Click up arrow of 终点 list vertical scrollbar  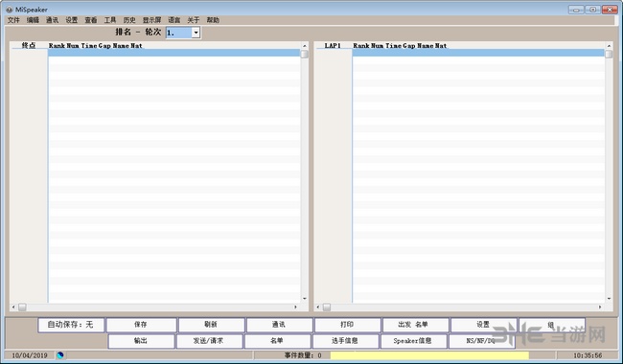[305, 46]
